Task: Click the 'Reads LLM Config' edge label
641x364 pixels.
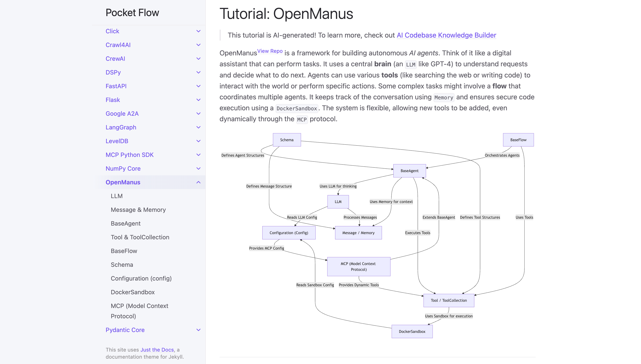Action: [302, 217]
